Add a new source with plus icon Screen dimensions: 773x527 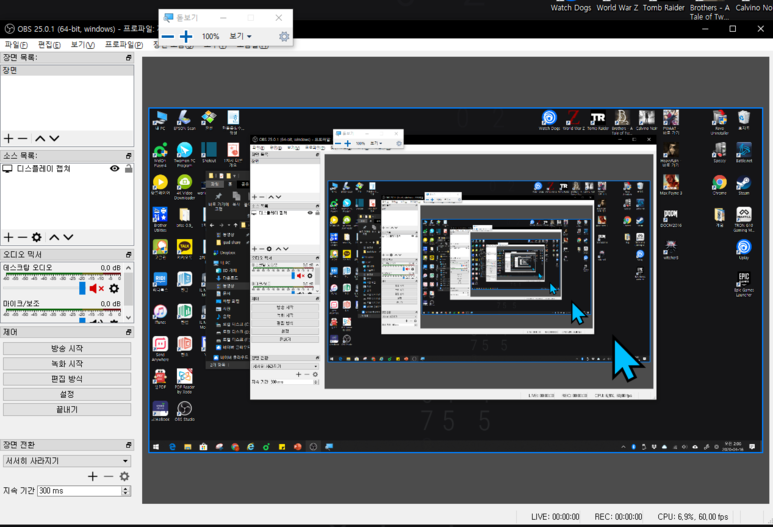point(8,238)
